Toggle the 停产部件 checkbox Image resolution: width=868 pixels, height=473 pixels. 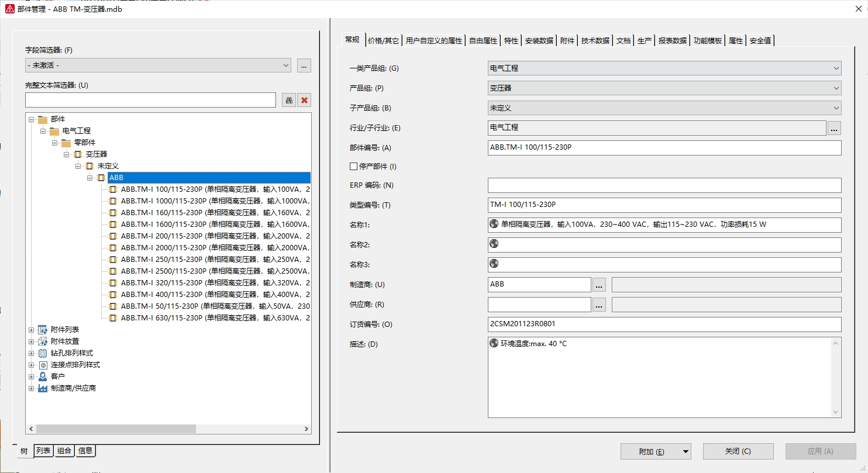[x=353, y=167]
